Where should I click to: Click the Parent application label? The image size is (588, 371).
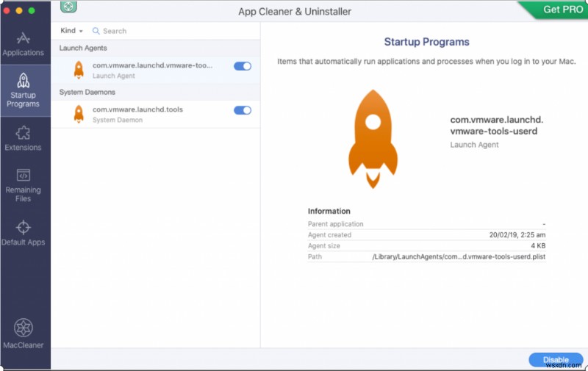click(x=336, y=224)
